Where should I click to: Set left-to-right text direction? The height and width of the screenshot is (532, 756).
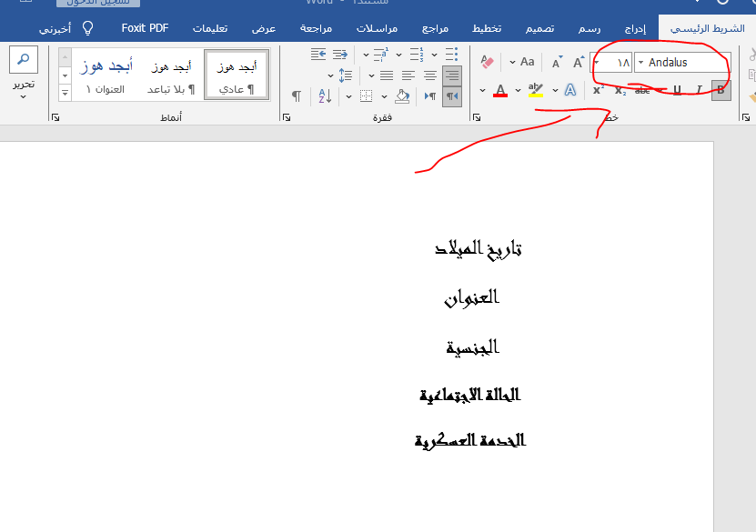[430, 96]
